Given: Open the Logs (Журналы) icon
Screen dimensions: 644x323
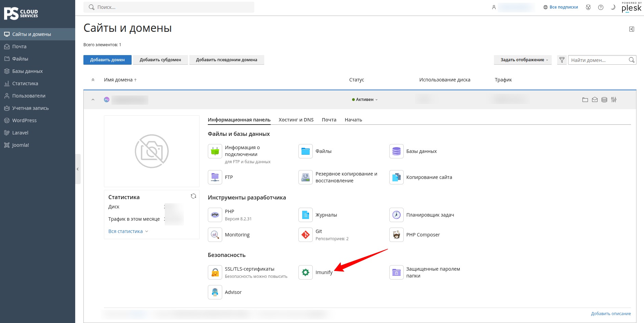Looking at the screenshot, I should point(306,215).
